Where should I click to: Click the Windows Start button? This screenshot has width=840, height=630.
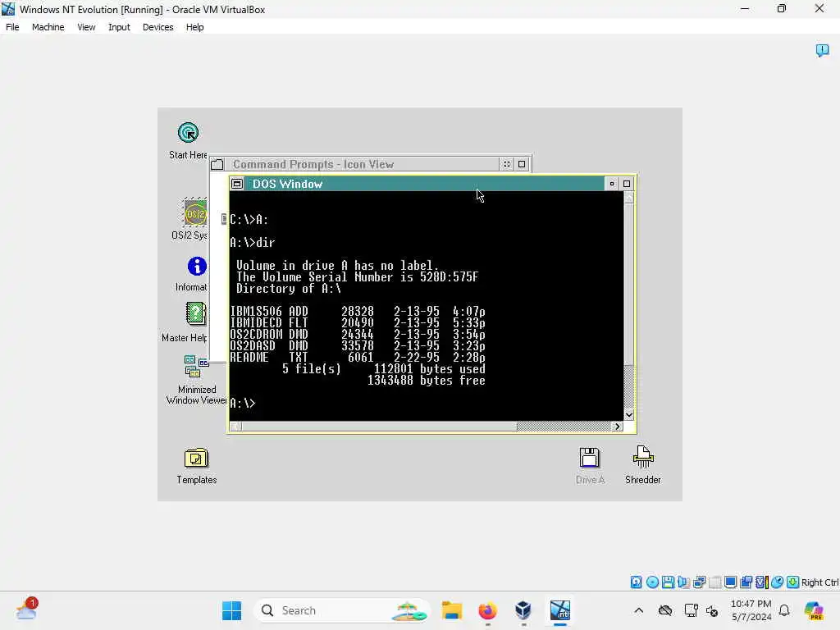(232, 610)
